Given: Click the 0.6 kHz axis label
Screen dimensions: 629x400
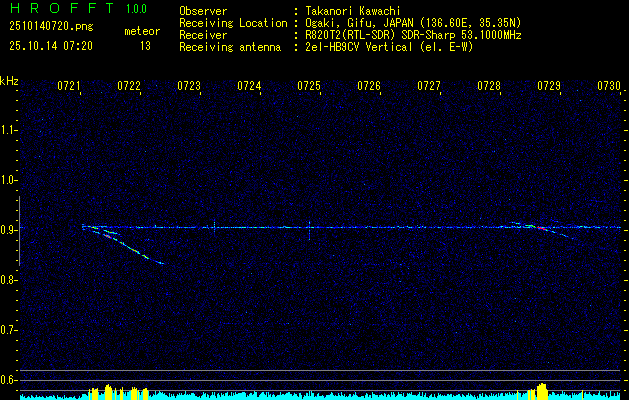Looking at the screenshot, I should pos(7,380).
